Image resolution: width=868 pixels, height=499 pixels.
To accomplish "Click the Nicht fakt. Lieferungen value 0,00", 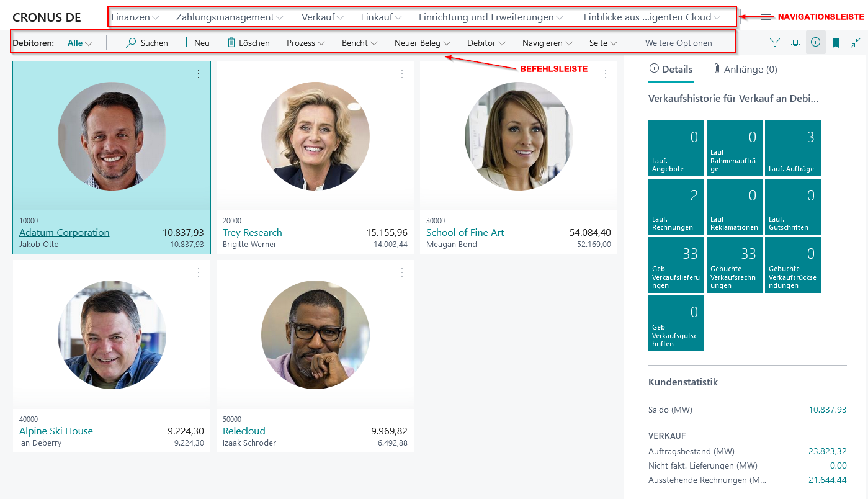I will 838,465.
